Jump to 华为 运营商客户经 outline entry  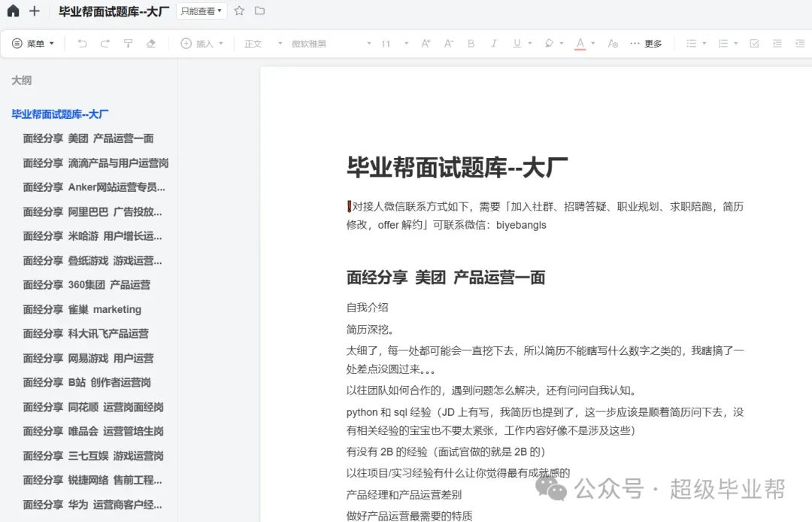pos(92,505)
